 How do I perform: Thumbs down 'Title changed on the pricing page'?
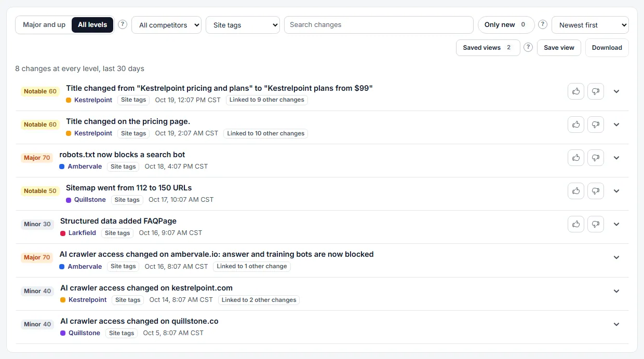596,125
